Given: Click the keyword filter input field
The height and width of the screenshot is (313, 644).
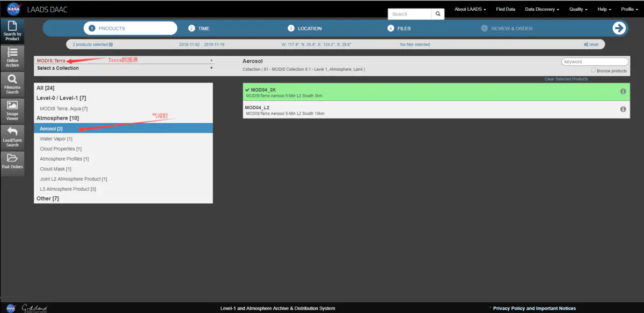Looking at the screenshot, I should pos(595,62).
